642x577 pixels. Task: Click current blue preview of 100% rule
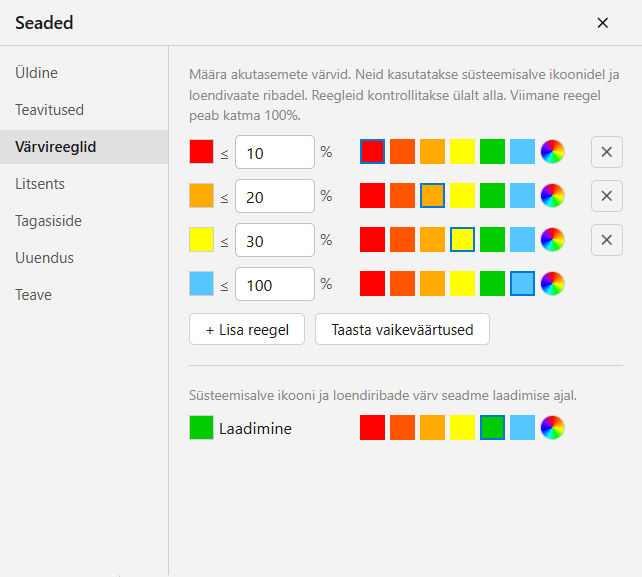click(x=201, y=283)
